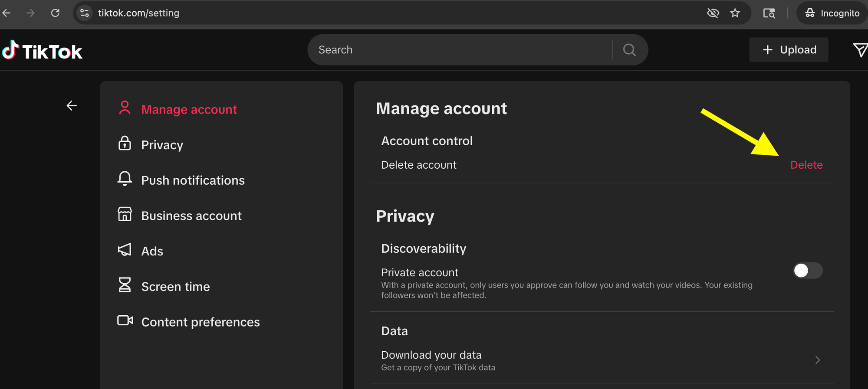Go to TikTok home via logo
The image size is (868, 389).
(x=42, y=50)
